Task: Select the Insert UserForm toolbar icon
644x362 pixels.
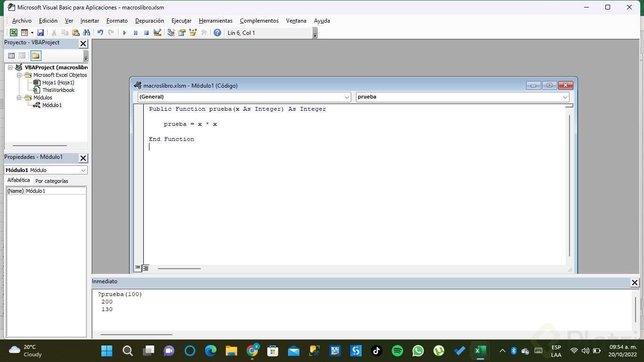Action: pyautogui.click(x=25, y=33)
